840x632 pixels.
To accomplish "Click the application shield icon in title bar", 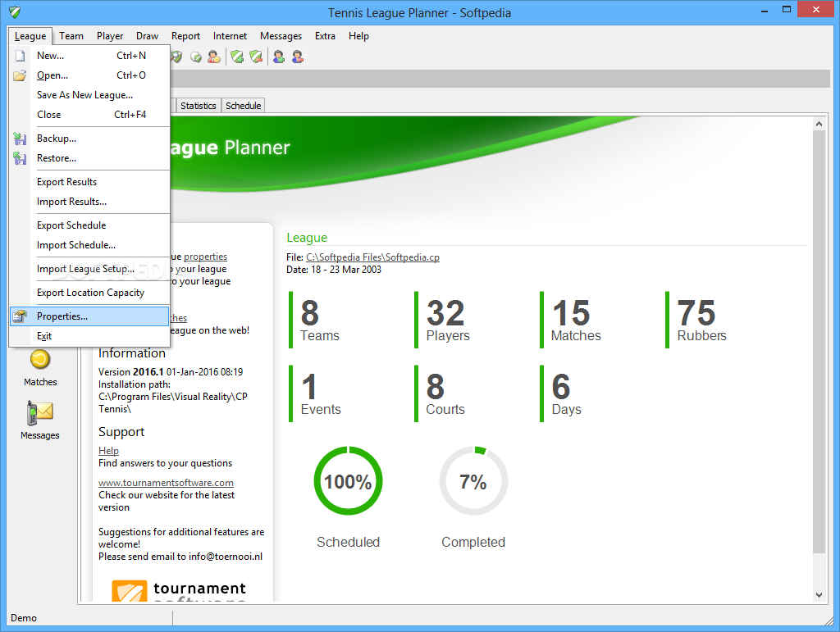I will coord(15,12).
